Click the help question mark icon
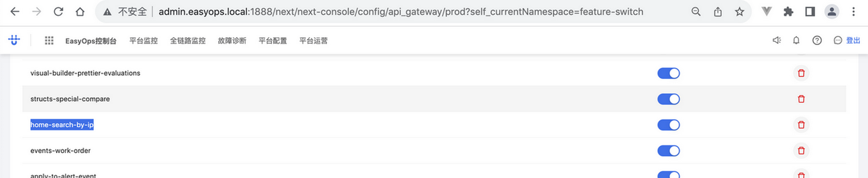Viewport: 868px width, 178px height. (x=817, y=40)
